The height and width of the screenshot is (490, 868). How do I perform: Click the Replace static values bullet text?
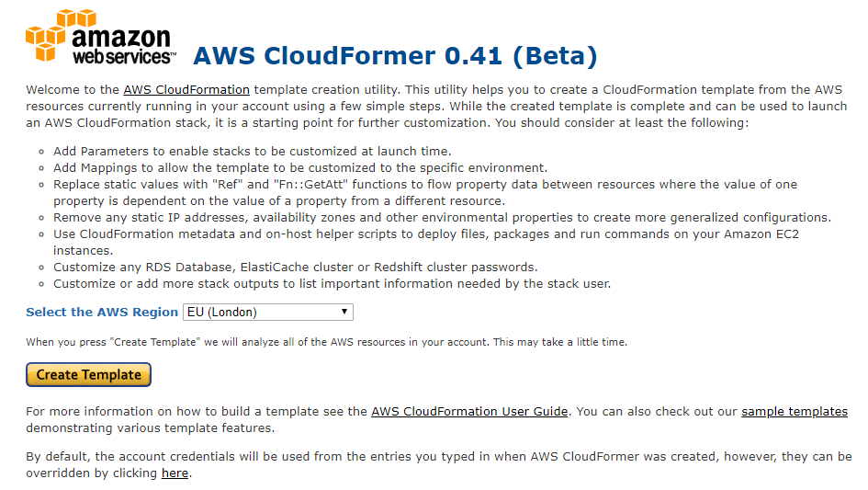(x=425, y=192)
